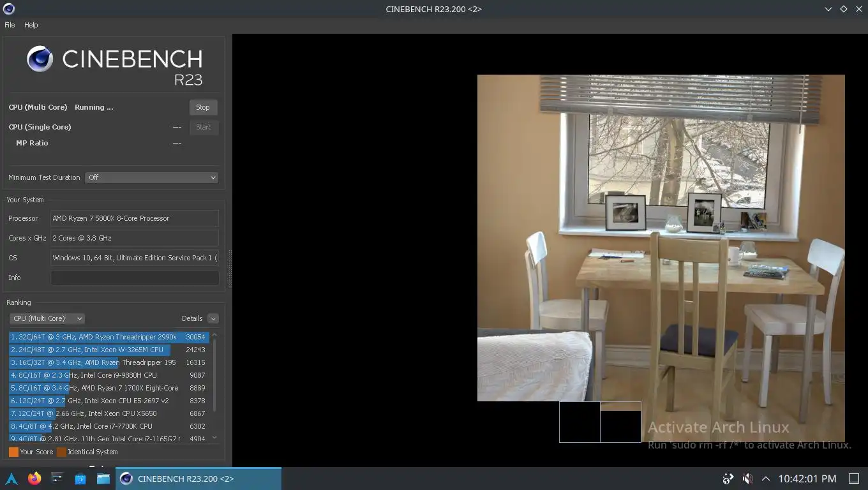Open the Discover software store icon
The image size is (868, 490).
tap(80, 479)
